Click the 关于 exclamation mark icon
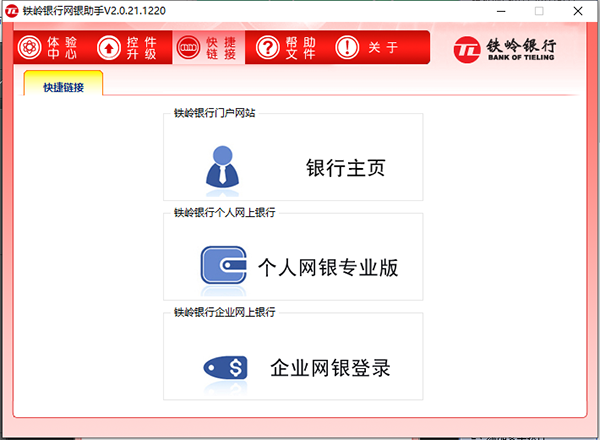Screen dimensions: 600x440 (347, 47)
